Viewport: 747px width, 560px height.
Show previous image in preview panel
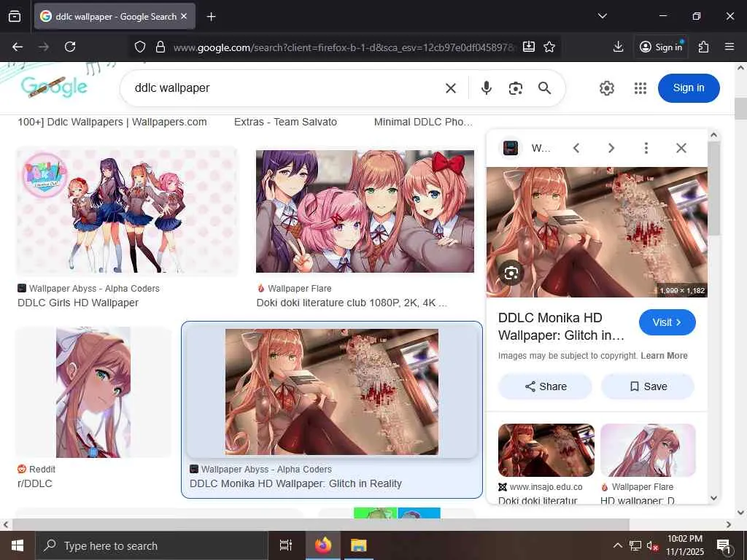coord(576,148)
